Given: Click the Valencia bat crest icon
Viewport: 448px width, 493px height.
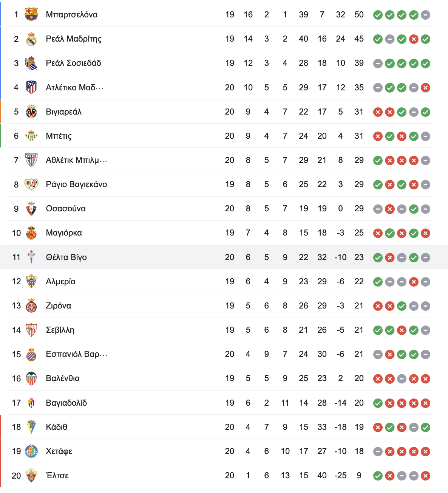Looking at the screenshot, I should coord(31,378).
